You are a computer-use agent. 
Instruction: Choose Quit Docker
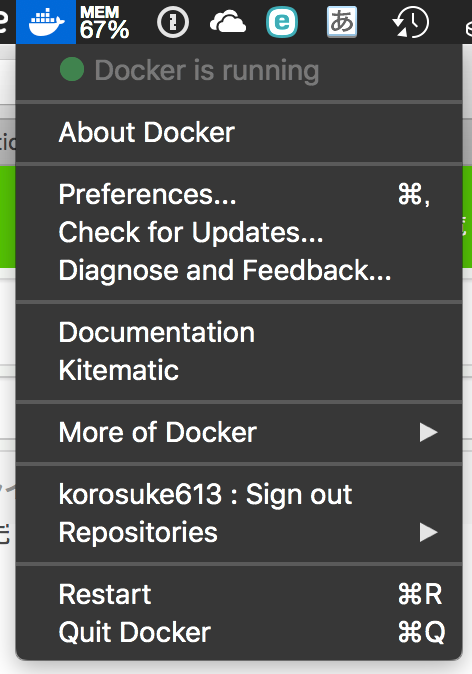pos(239,632)
